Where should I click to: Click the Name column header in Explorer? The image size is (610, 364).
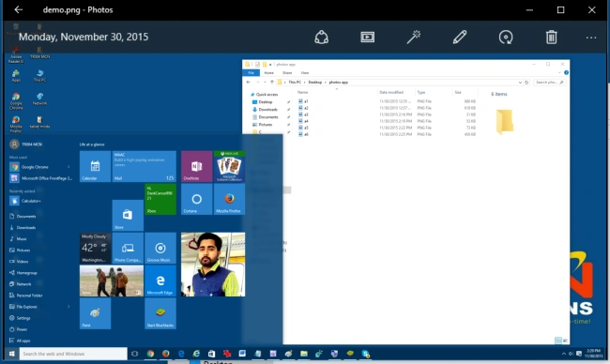click(303, 92)
